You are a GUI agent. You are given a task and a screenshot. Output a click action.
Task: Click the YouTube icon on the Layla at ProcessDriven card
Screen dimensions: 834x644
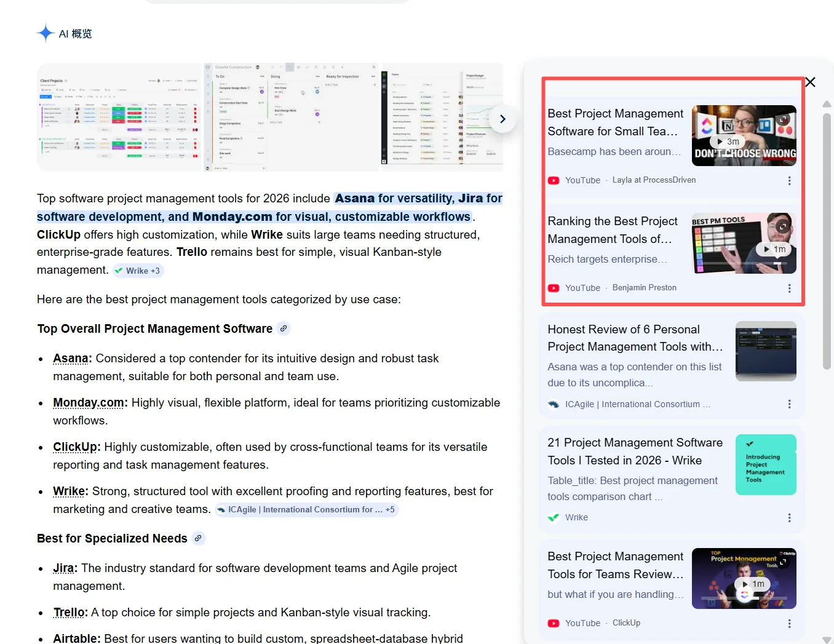(x=554, y=180)
